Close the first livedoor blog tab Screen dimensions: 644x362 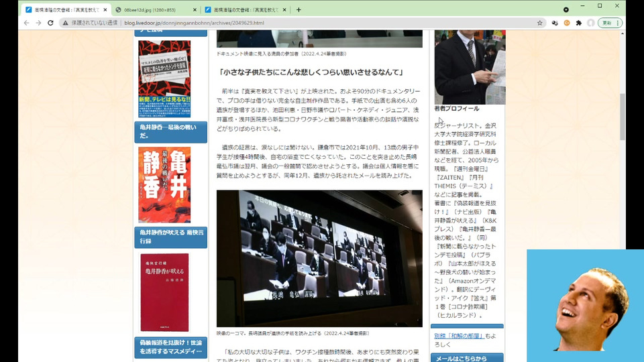[105, 10]
